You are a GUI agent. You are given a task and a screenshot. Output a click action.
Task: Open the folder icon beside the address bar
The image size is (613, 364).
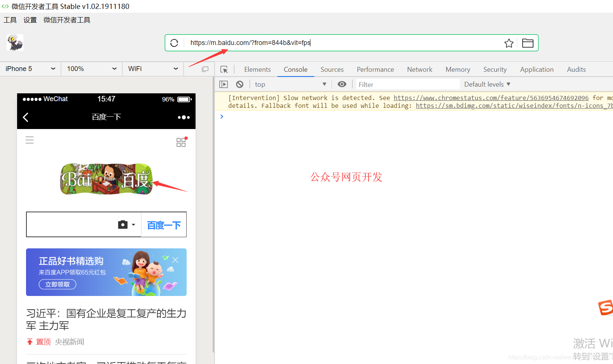click(527, 43)
